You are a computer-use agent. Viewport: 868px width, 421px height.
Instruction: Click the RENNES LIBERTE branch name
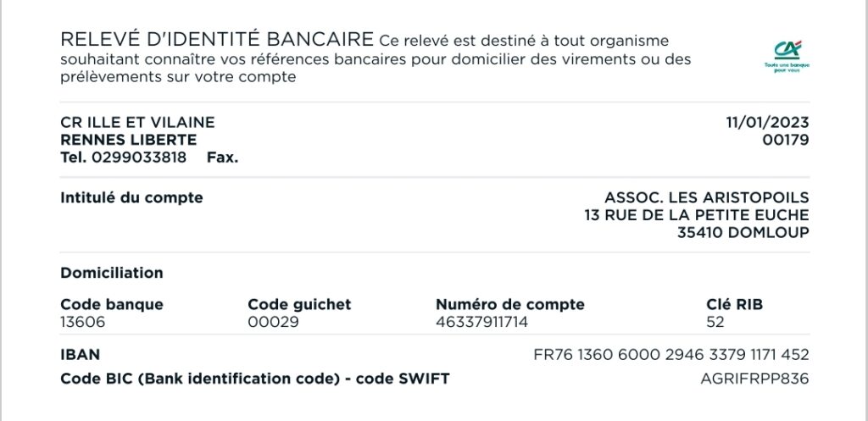click(129, 140)
